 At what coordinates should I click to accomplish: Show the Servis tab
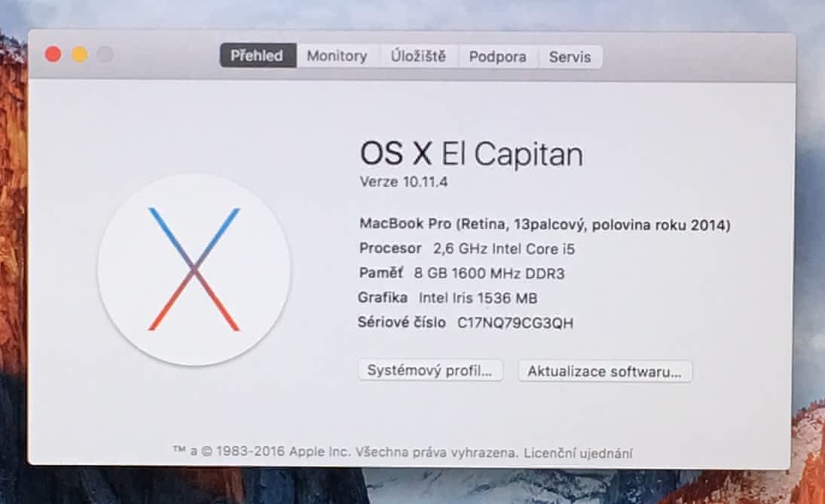click(570, 57)
